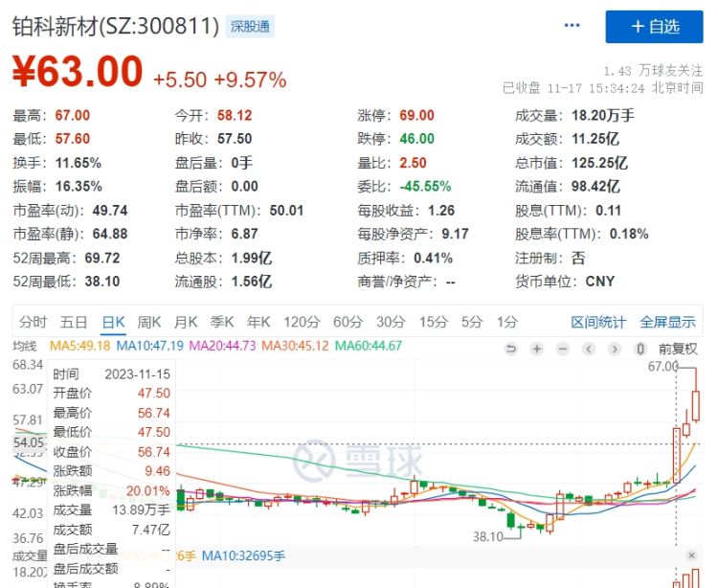Click 总市值 value 125.25亿

(x=599, y=163)
